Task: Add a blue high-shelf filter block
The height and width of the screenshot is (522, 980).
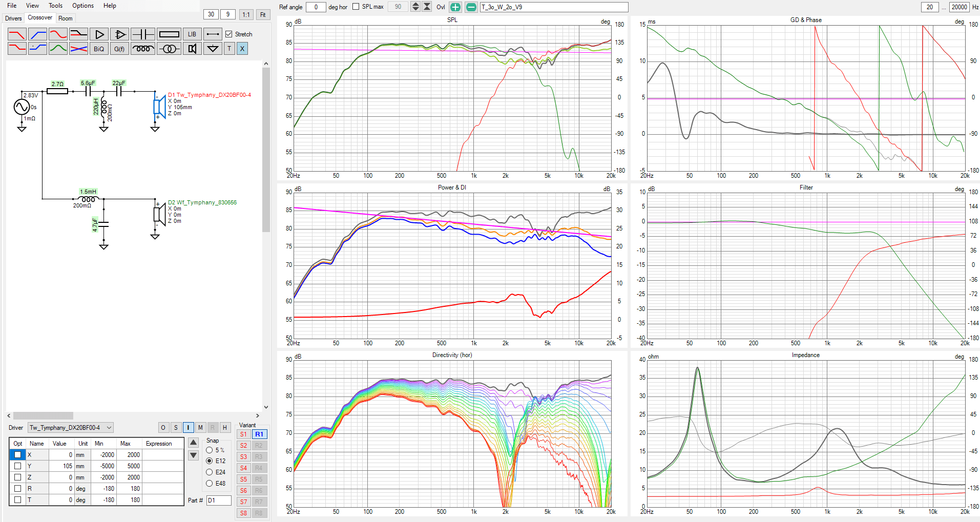Action: point(37,49)
